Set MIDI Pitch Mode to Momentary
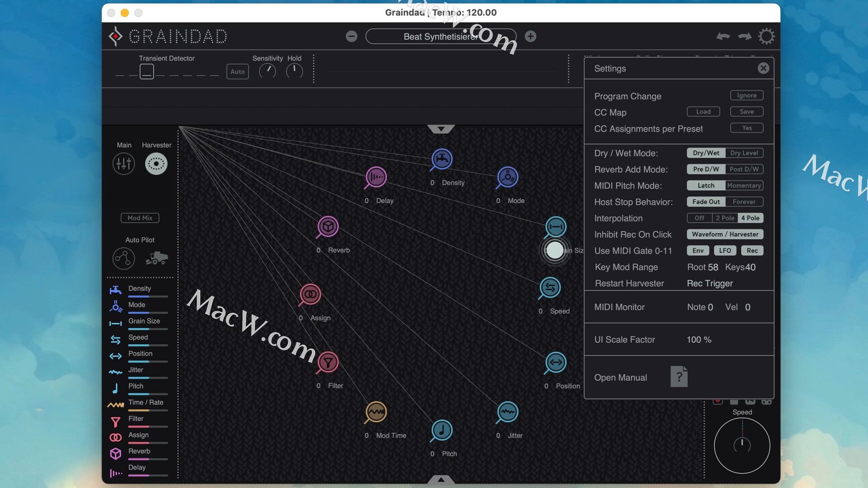Image resolution: width=868 pixels, height=488 pixels. (x=744, y=186)
